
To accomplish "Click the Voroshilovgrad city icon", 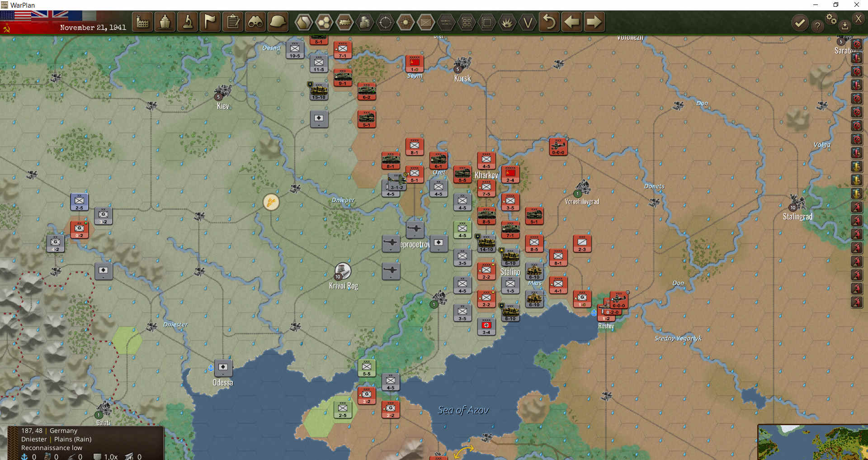I will click(x=582, y=188).
